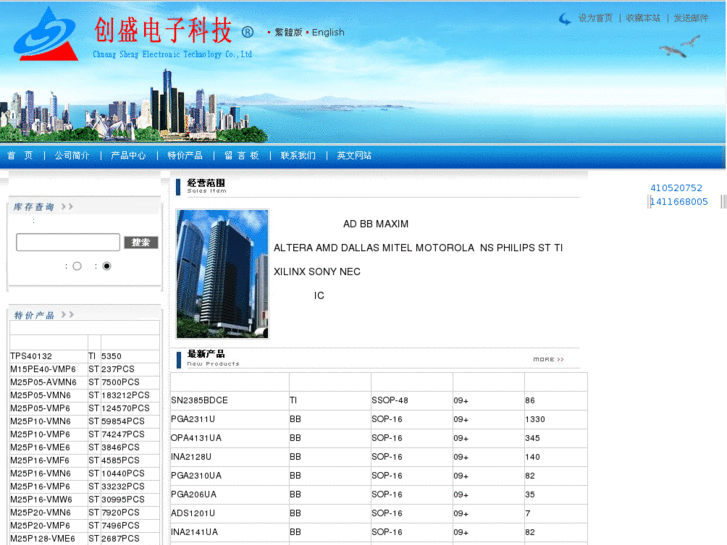Viewport: 727px width, 545px height.
Task: Click the 搜索 search button
Action: point(141,242)
